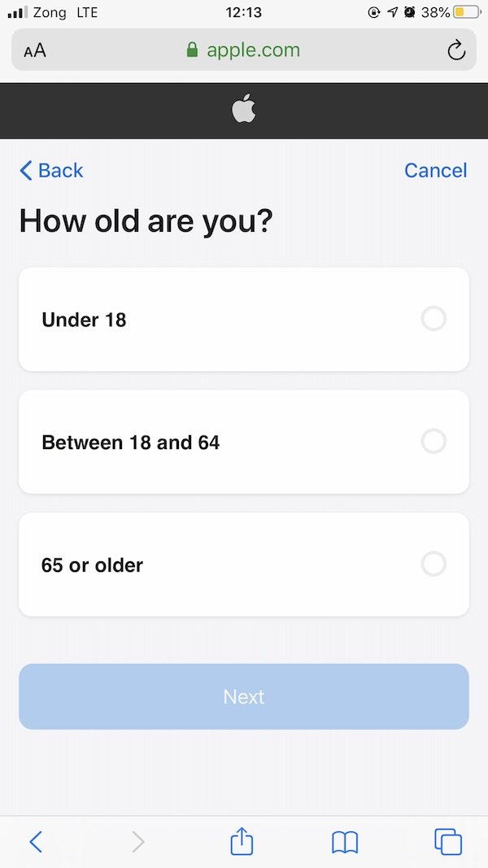The height and width of the screenshot is (868, 488).
Task: Tap the apple.com address field
Action: pos(252,50)
